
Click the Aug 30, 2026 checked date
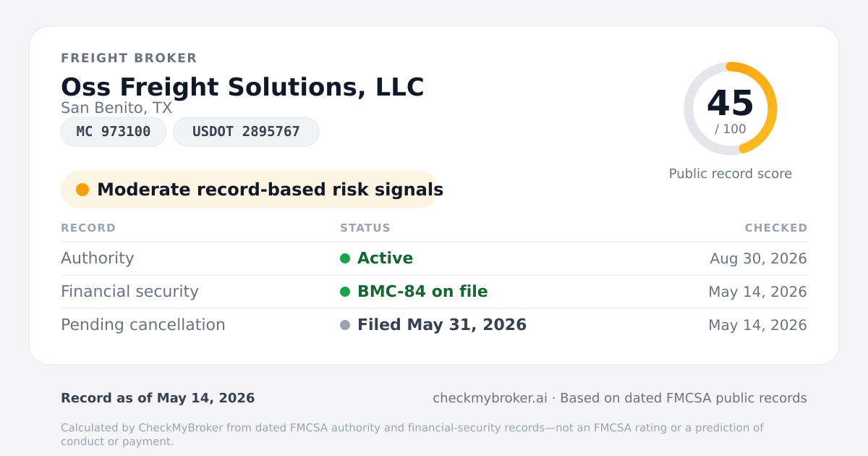[x=759, y=258]
